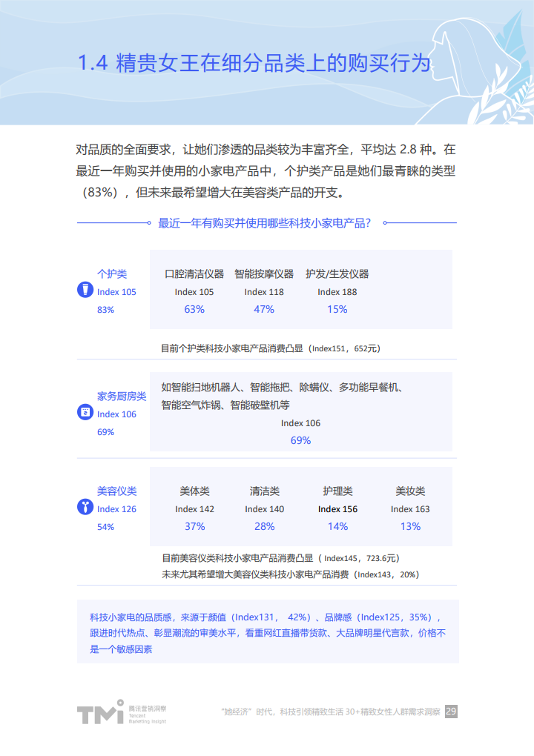The height and width of the screenshot is (756, 534).
Task: Click the 个护类 category label text
Action: point(112,273)
